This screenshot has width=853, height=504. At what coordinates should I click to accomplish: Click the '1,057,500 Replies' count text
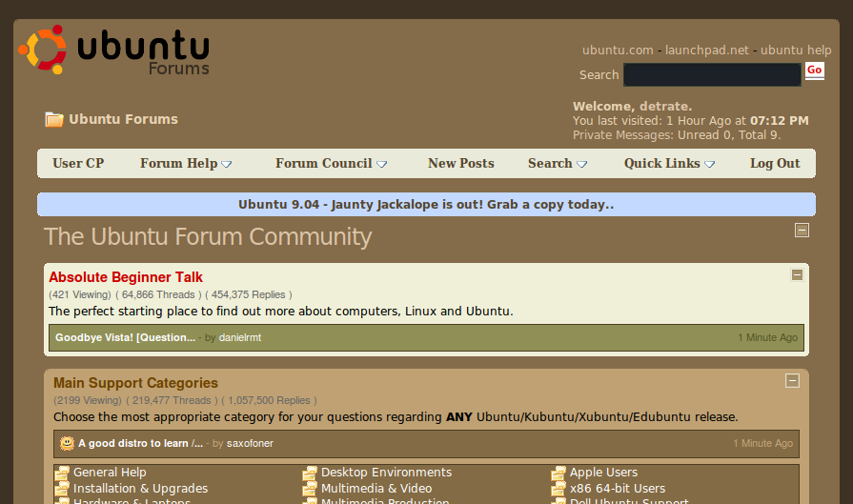point(270,401)
